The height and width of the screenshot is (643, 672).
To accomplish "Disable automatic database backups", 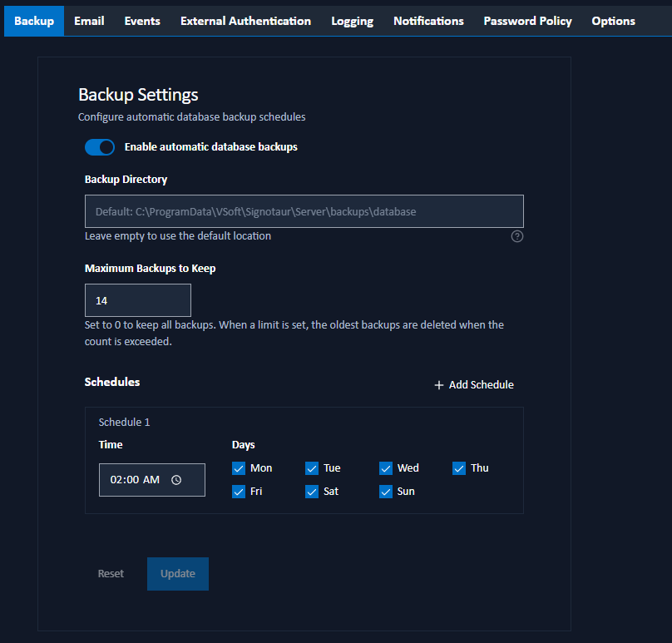I will point(99,147).
